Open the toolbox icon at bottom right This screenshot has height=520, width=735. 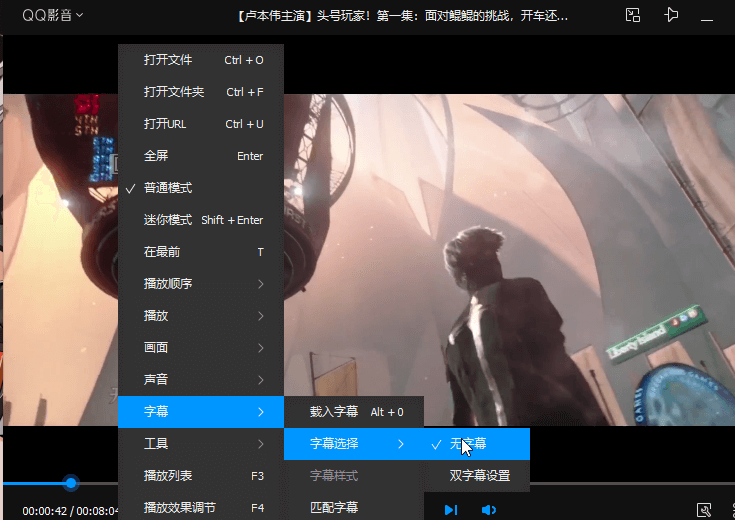pyautogui.click(x=704, y=510)
